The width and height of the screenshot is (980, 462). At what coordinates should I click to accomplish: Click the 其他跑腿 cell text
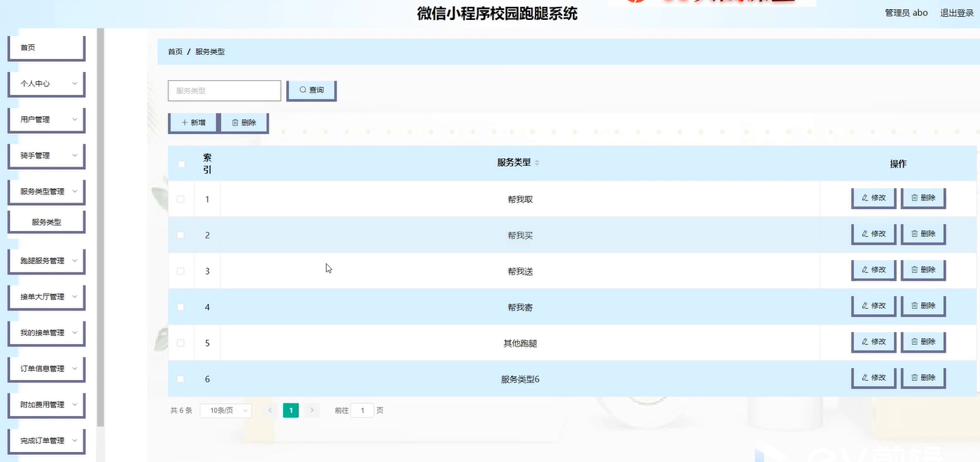pos(520,343)
